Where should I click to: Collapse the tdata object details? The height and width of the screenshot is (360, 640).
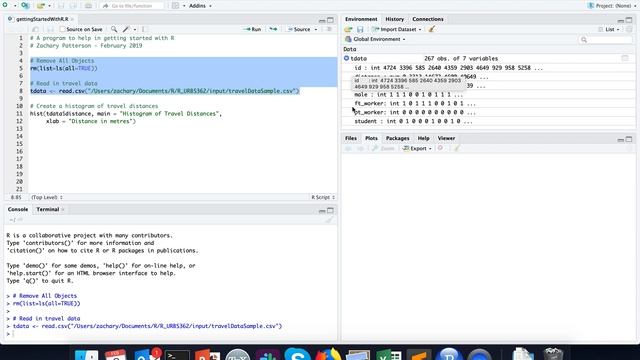point(347,58)
